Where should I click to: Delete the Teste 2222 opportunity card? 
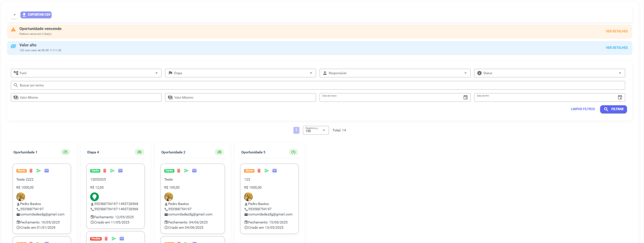pyautogui.click(x=31, y=171)
